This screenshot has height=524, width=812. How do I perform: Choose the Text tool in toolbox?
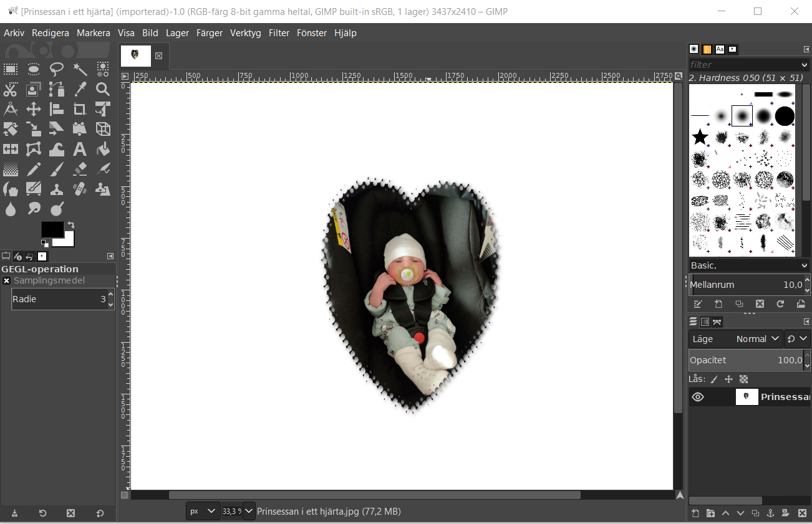(80, 150)
